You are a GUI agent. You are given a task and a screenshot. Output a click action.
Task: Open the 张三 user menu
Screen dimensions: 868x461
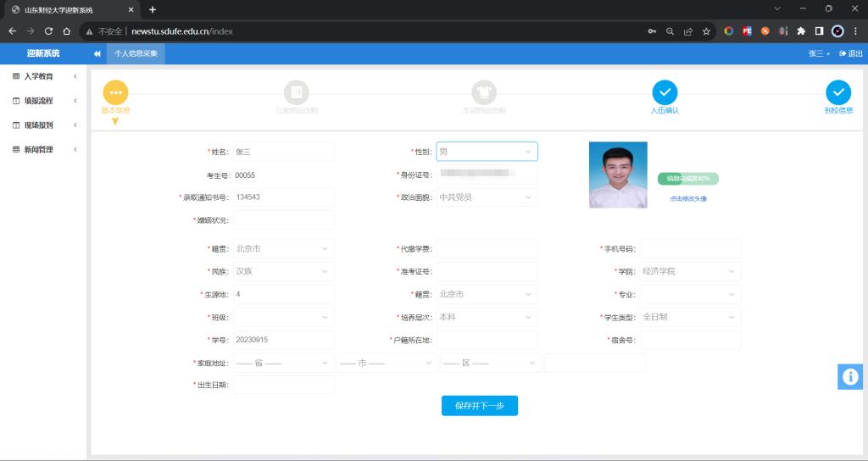tap(819, 53)
